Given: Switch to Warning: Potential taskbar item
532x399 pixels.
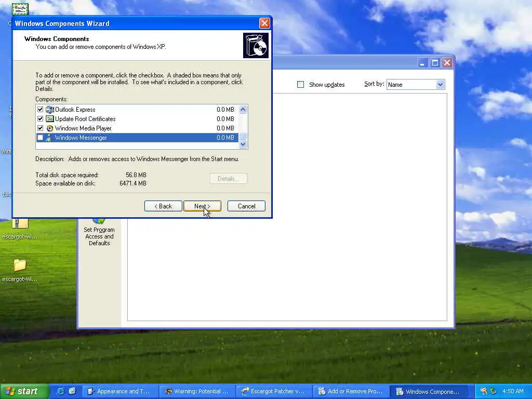Looking at the screenshot, I should tap(197, 391).
